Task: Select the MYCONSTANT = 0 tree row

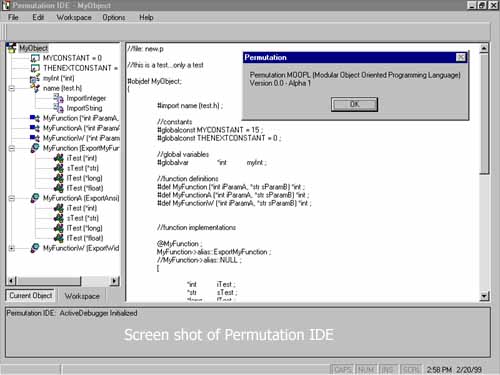Action: (72, 58)
